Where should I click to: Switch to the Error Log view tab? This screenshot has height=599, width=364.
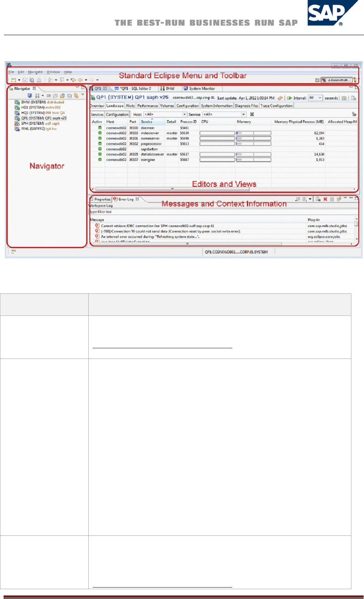coord(127,199)
